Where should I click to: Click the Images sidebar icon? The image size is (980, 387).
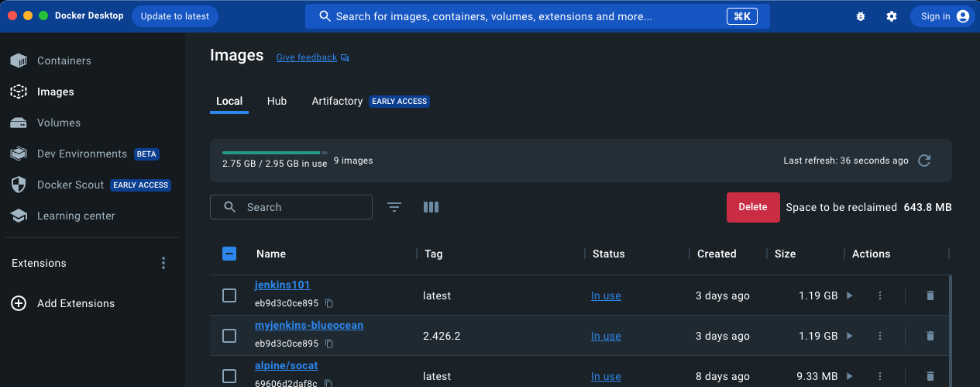pyautogui.click(x=19, y=92)
